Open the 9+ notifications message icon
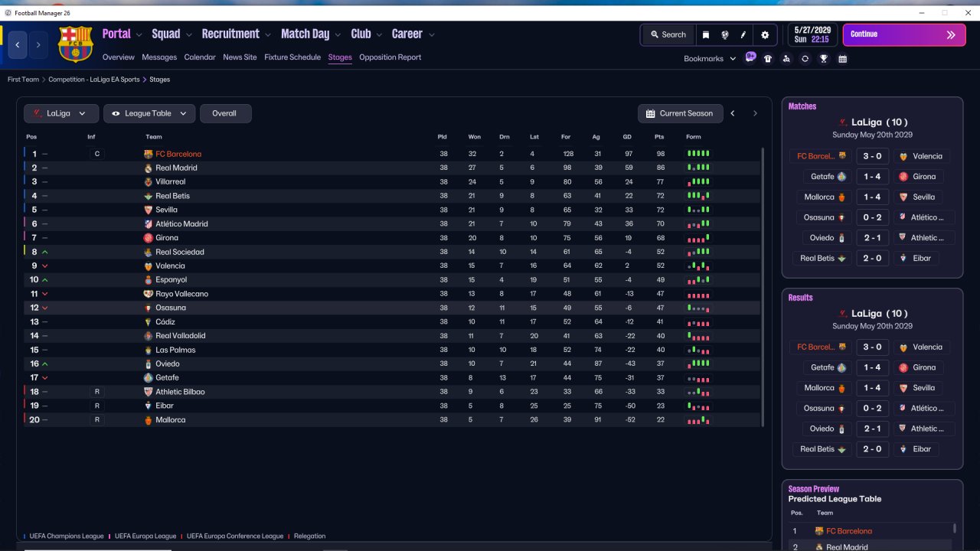 pyautogui.click(x=750, y=57)
